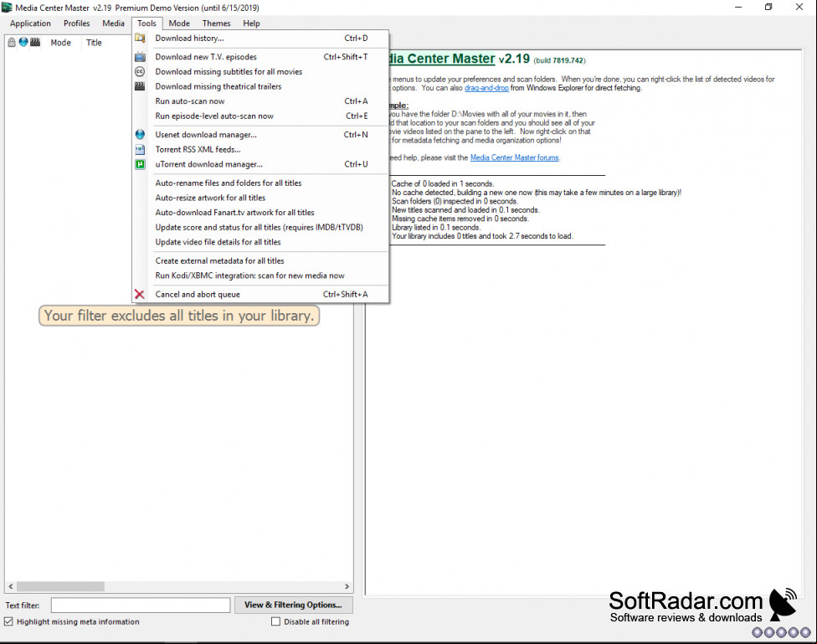This screenshot has width=817, height=644.
Task: Select Auto-download Fanart.tv artwork for all titles
Action: pyautogui.click(x=260, y=212)
